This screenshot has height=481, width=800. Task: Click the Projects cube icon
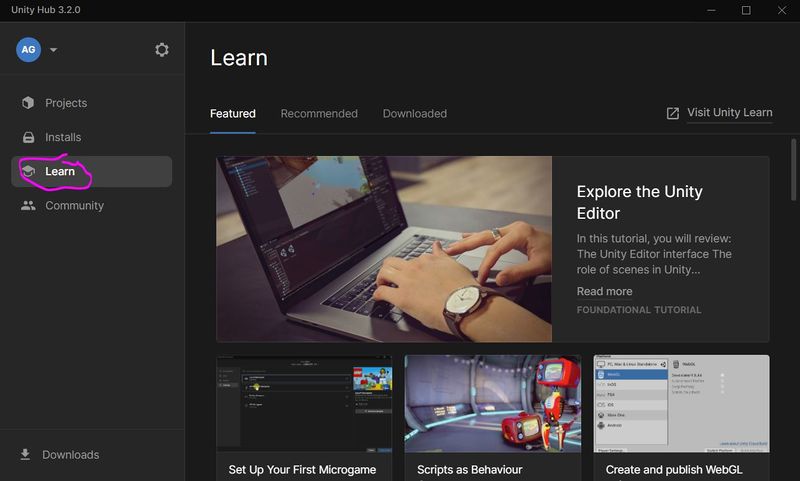pyautogui.click(x=28, y=103)
